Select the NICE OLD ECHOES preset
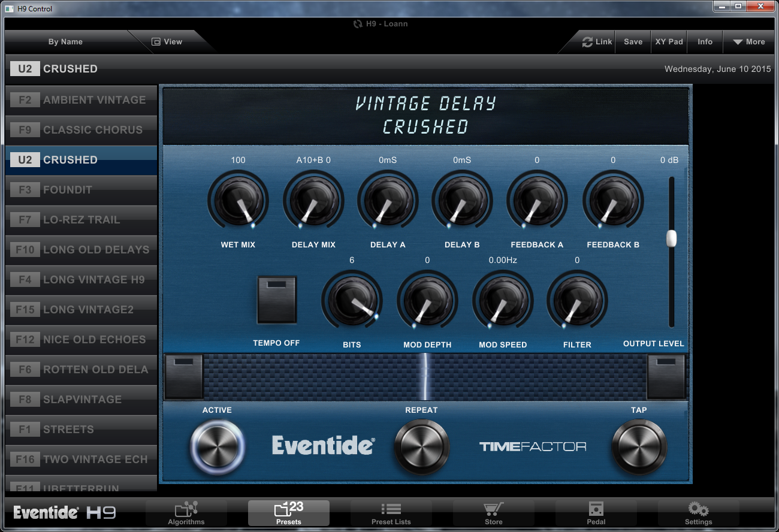 click(81, 340)
